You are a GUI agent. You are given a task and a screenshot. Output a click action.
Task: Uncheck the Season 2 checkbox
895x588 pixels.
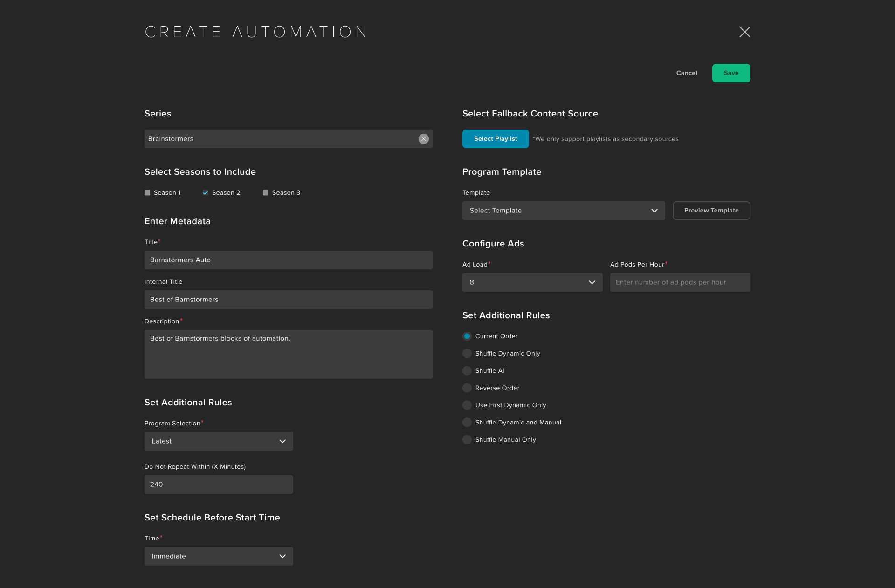[206, 193]
